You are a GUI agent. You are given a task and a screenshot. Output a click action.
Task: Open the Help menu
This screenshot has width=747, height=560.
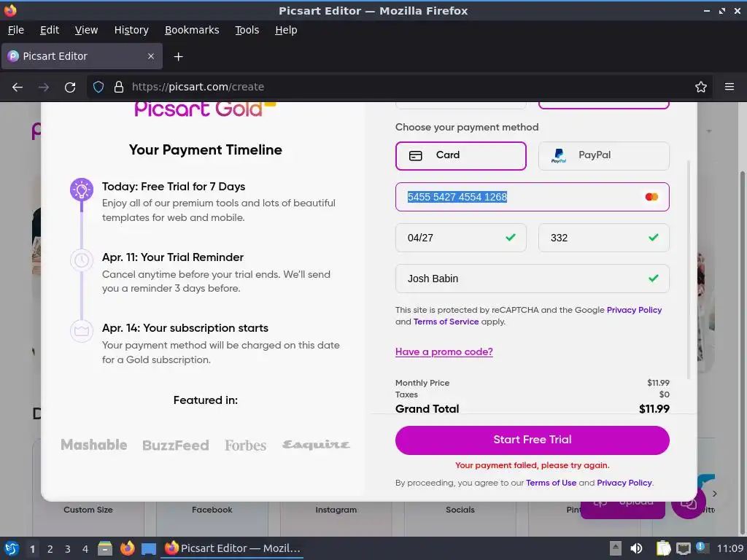click(286, 30)
